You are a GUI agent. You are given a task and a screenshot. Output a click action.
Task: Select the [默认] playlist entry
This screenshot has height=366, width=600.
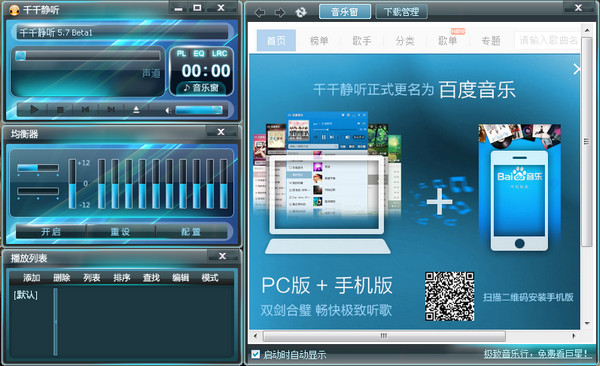(x=26, y=295)
